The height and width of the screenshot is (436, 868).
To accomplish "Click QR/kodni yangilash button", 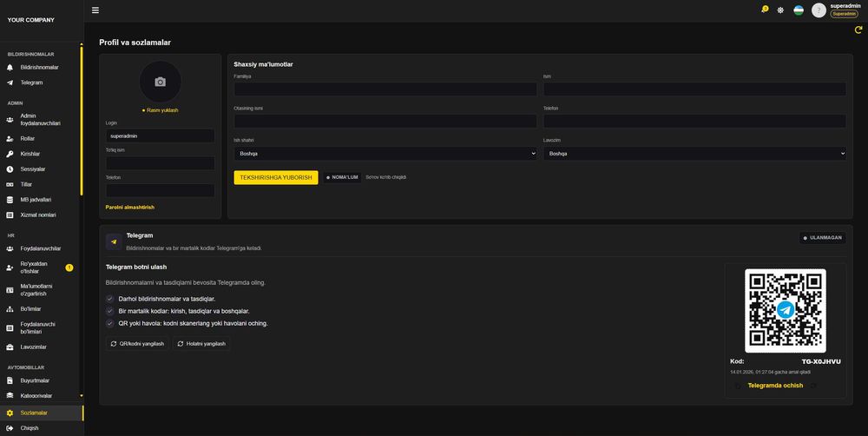I will tap(137, 343).
